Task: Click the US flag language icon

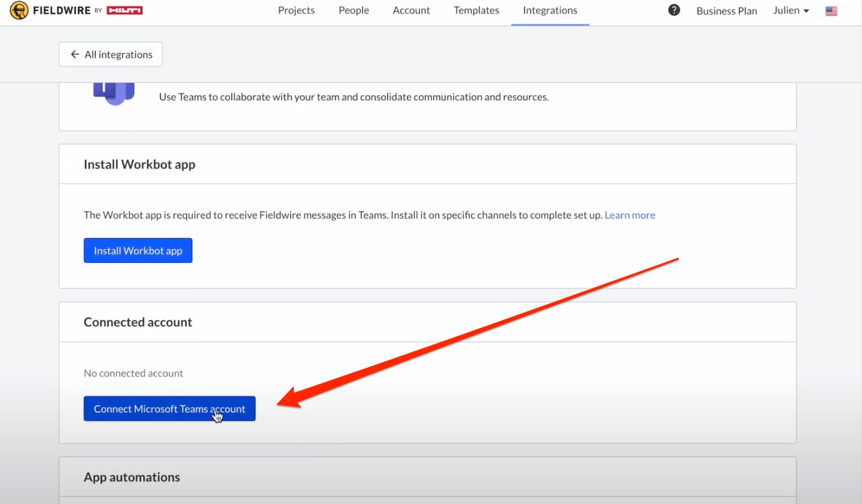Action: pos(831,11)
